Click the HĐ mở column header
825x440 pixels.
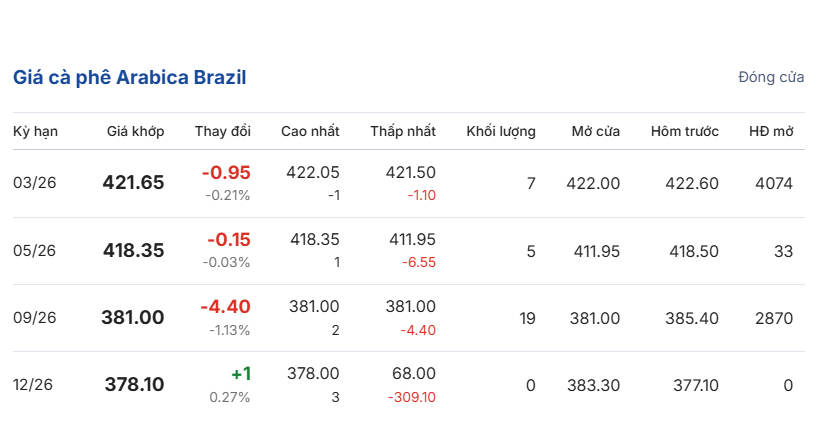(771, 132)
